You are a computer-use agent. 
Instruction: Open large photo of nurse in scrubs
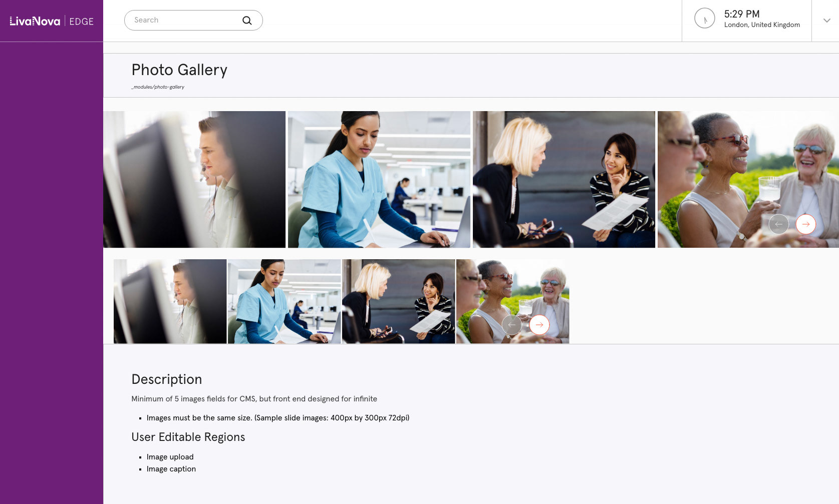pyautogui.click(x=379, y=179)
